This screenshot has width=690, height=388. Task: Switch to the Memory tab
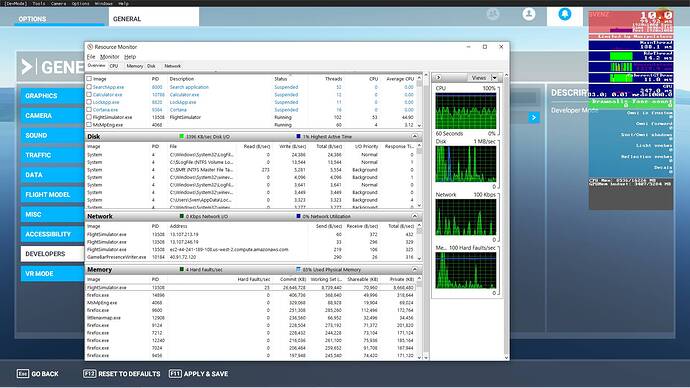135,66
